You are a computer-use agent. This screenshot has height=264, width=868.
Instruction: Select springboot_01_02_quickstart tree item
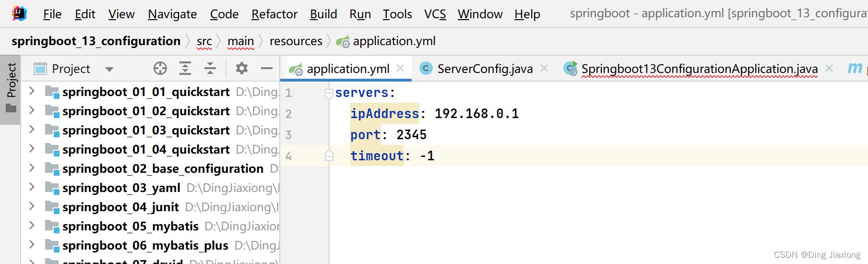click(x=146, y=111)
